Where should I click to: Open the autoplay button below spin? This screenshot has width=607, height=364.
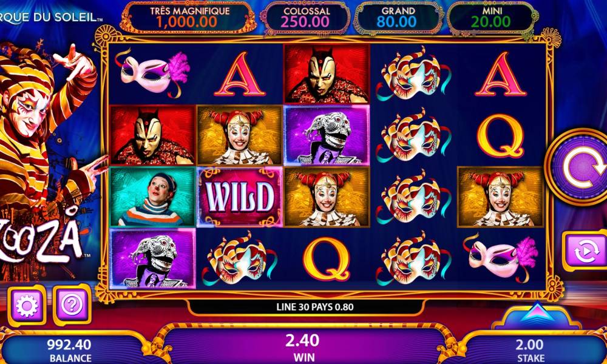(x=585, y=251)
